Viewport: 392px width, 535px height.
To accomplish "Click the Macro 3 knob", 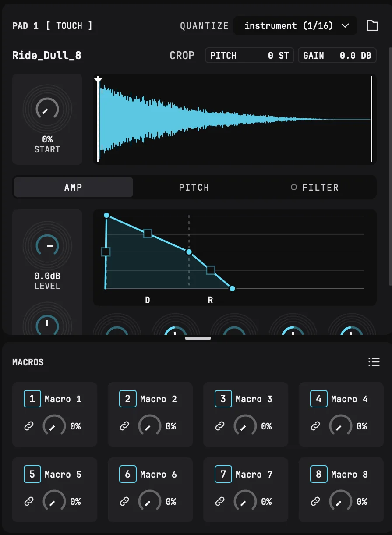I will point(245,426).
